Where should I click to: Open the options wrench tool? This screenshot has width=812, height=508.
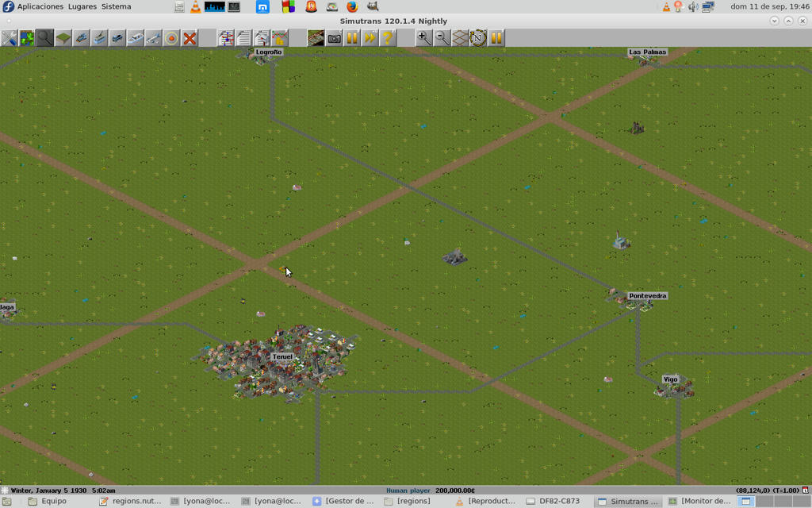[x=9, y=38]
